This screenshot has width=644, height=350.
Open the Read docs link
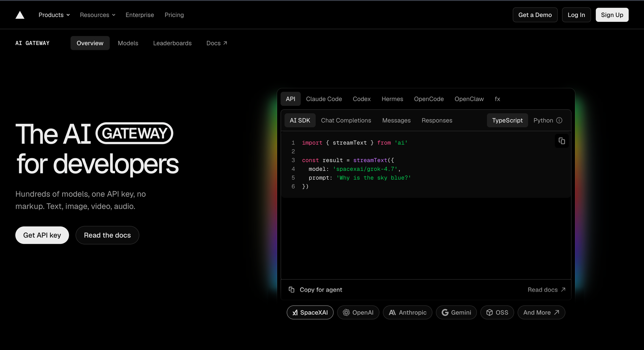coord(546,290)
